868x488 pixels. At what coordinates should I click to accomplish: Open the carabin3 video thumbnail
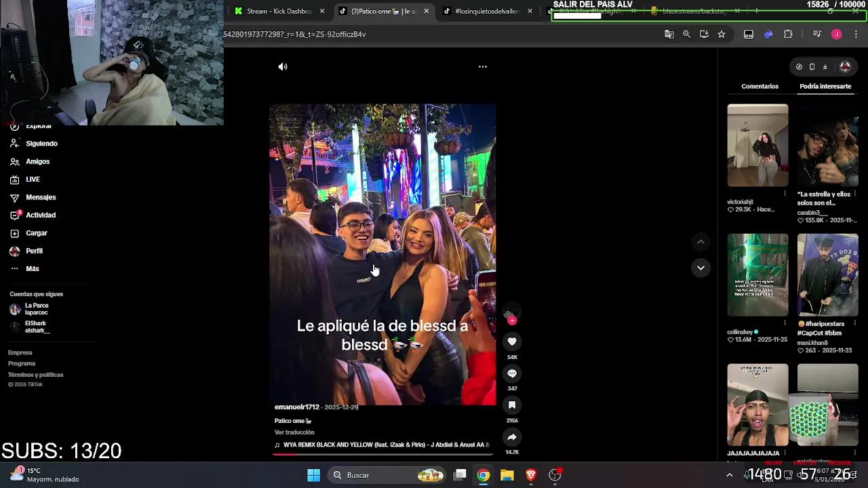point(827,145)
